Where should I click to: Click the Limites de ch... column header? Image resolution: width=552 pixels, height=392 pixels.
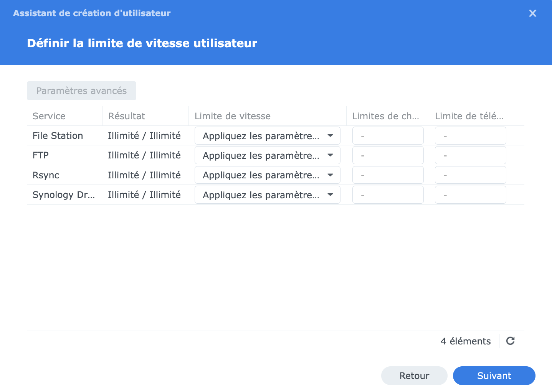tap(387, 116)
